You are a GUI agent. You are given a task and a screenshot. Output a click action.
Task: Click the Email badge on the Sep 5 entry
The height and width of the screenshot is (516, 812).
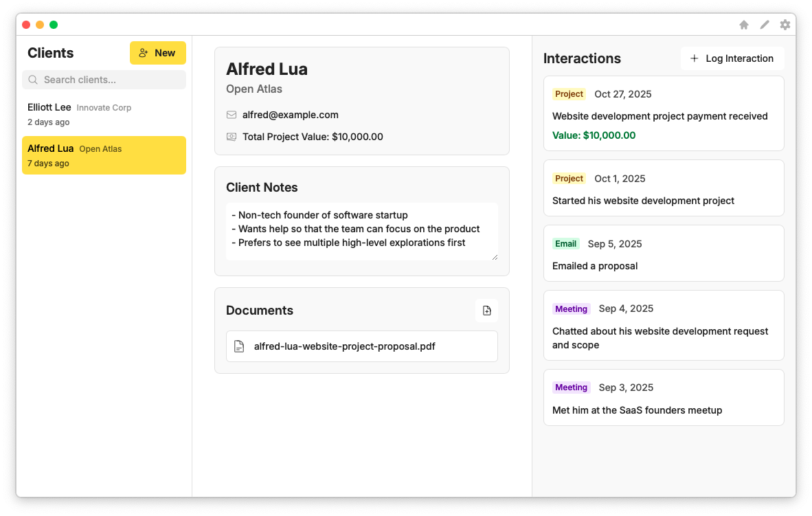coord(565,243)
